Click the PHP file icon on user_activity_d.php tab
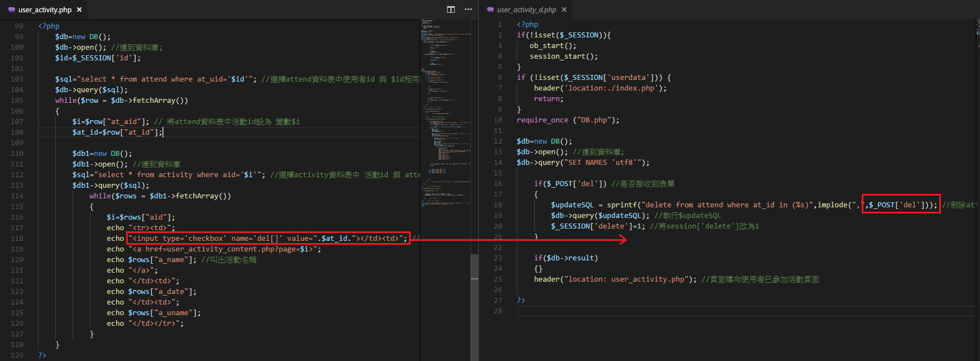 491,9
